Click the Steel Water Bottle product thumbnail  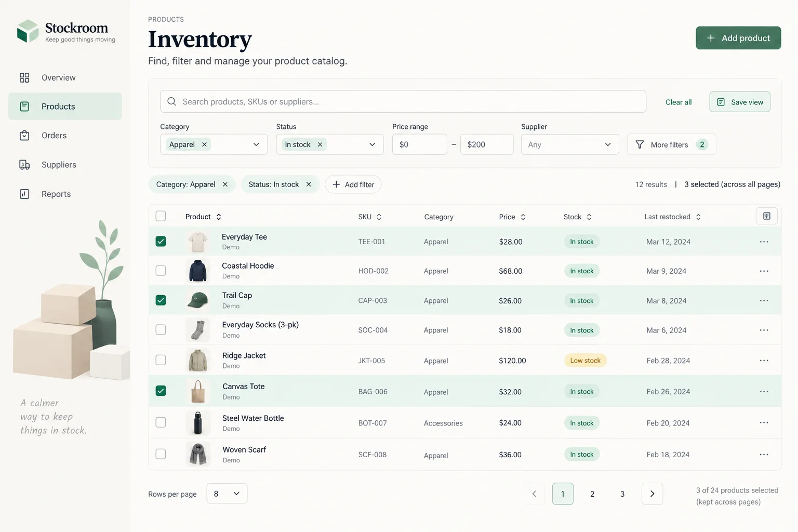tap(198, 423)
